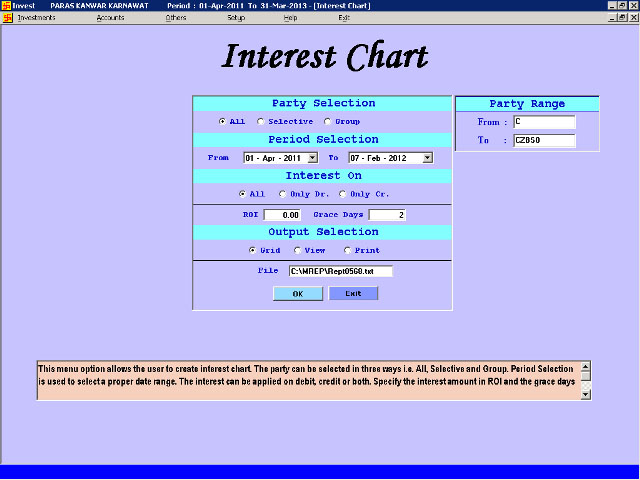Click the ROI input field
This screenshot has height=480, width=640.
click(283, 215)
